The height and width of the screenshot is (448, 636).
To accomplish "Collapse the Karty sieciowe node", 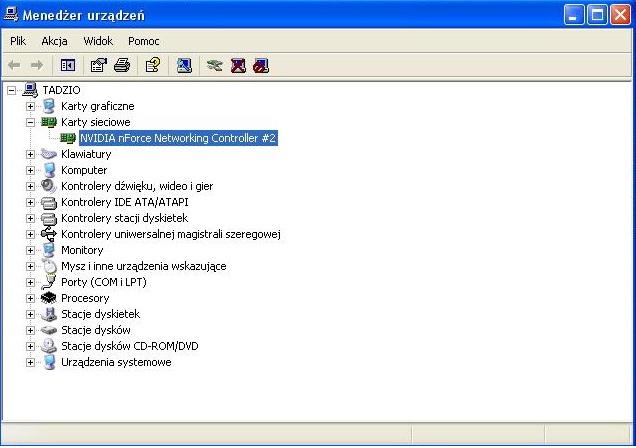I will [x=30, y=122].
